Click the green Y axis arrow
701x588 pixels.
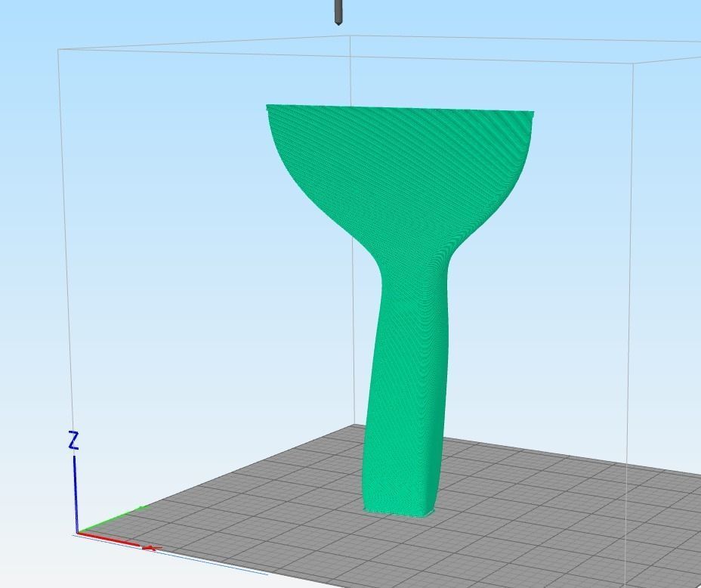113,518
